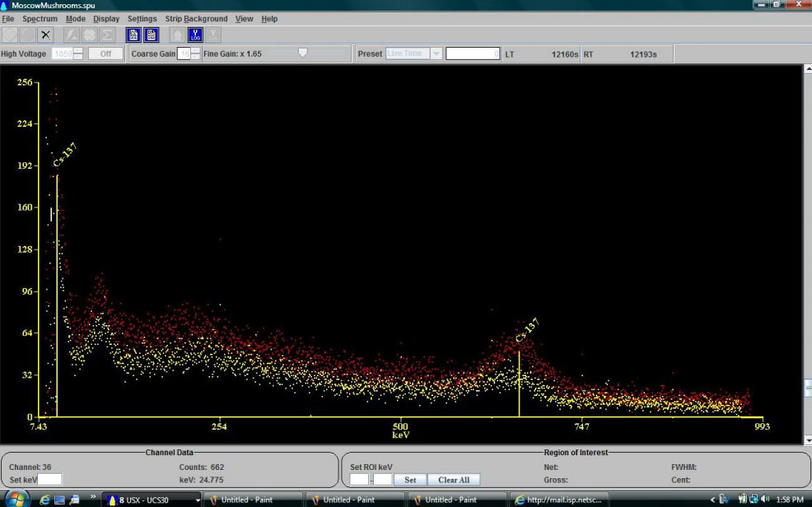Screen dimensions: 812x507
Task: Click the volume speaker tray icon
Action: [765, 500]
